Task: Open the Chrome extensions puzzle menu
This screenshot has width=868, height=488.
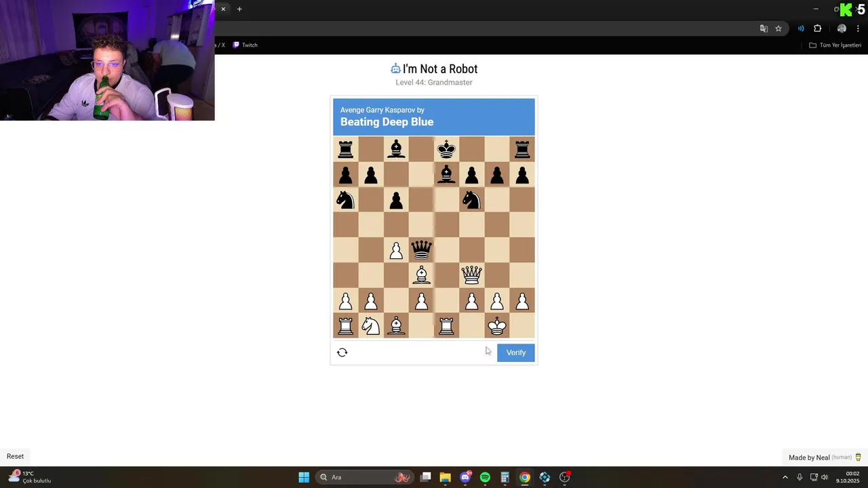Action: [817, 28]
